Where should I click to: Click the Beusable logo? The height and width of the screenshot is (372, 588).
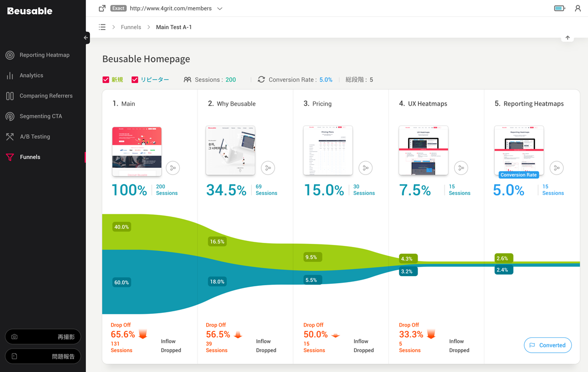click(x=30, y=11)
